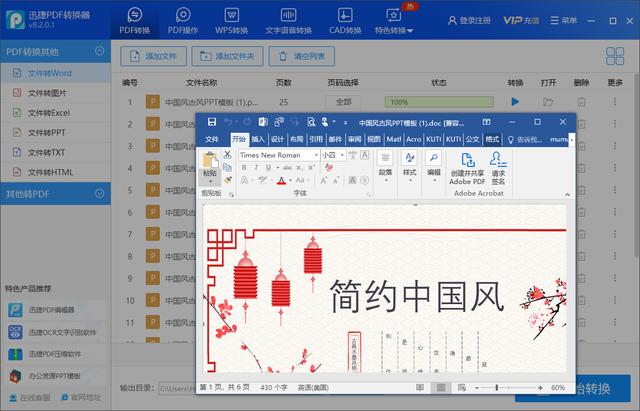Open the print preview icon in Word's quick access bar

pyautogui.click(x=311, y=122)
